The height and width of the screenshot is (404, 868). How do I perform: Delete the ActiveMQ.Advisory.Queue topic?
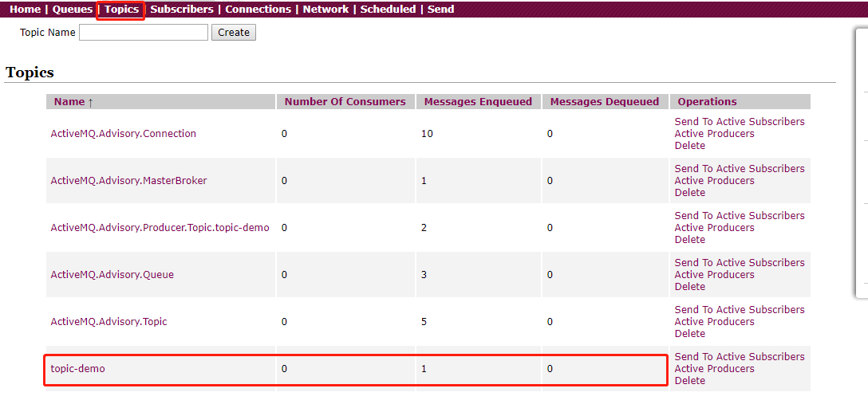coord(690,287)
